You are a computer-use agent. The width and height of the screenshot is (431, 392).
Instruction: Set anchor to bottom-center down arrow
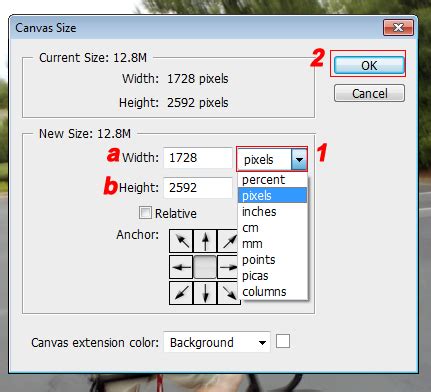tap(205, 293)
